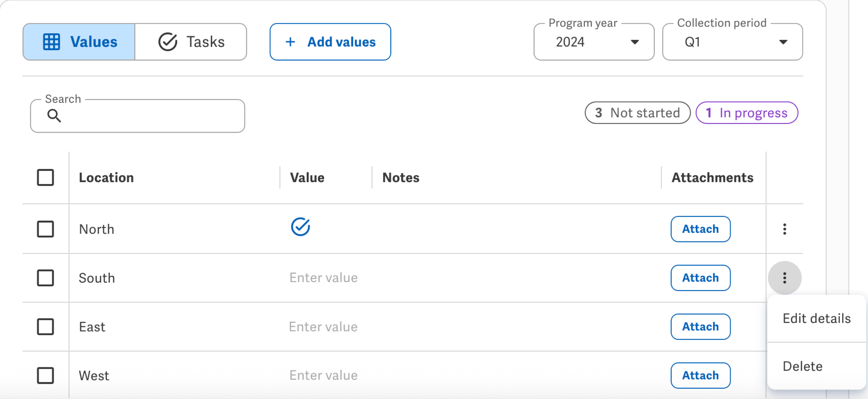Toggle the select-all checkbox in header

(45, 177)
